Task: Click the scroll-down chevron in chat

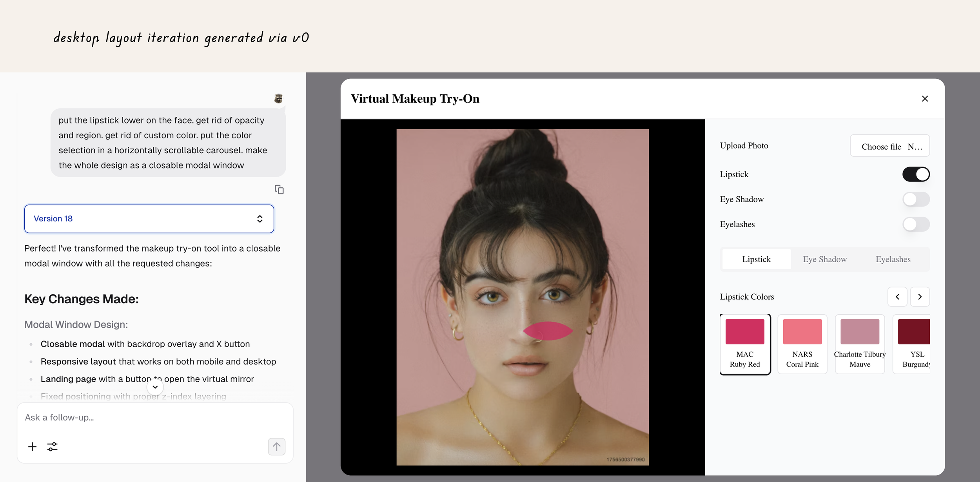Action: pos(155,387)
